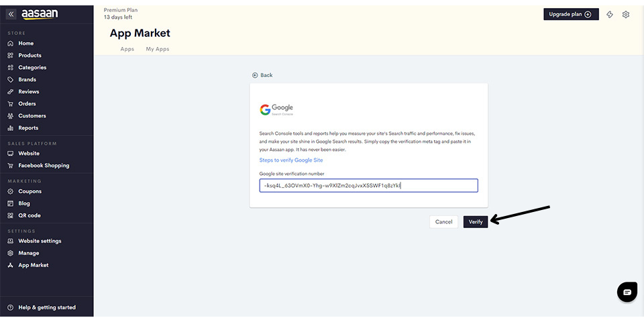Click the aasaan logo
Image resolution: width=644 pixels, height=322 pixels.
tap(40, 14)
